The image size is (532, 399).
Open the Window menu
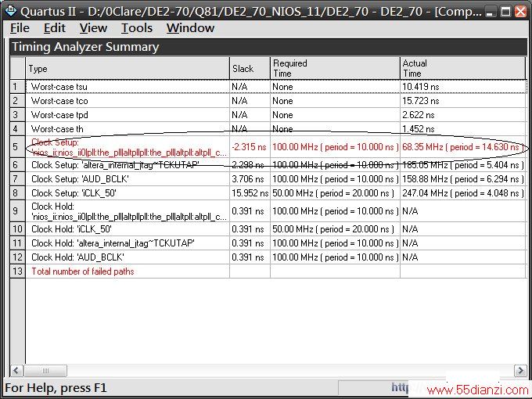pyautogui.click(x=190, y=28)
